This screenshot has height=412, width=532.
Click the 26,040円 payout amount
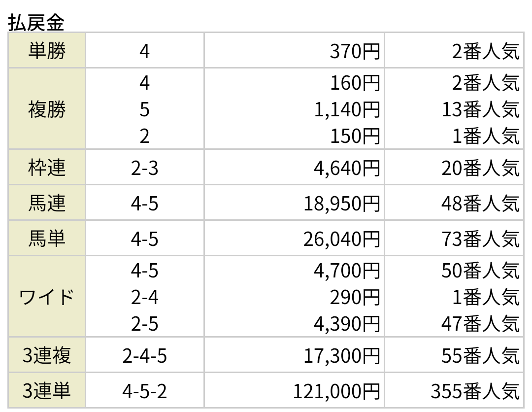point(342,239)
